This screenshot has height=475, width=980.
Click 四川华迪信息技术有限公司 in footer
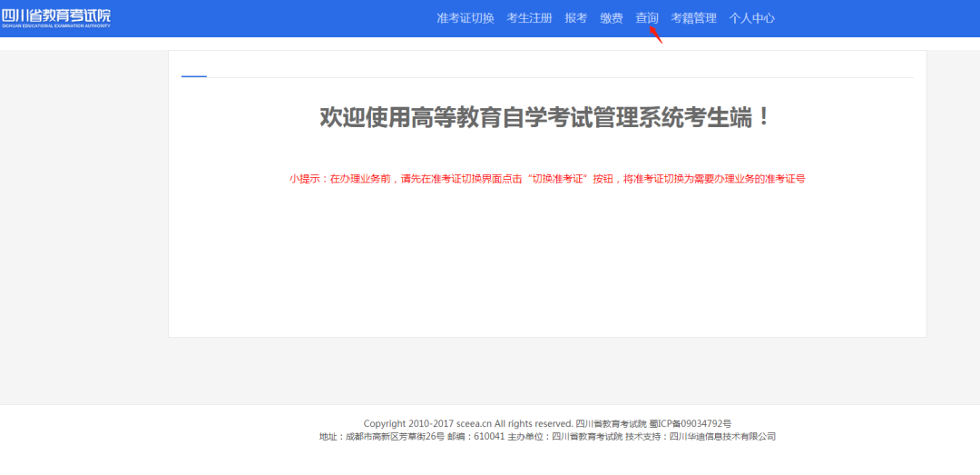pyautogui.click(x=722, y=437)
